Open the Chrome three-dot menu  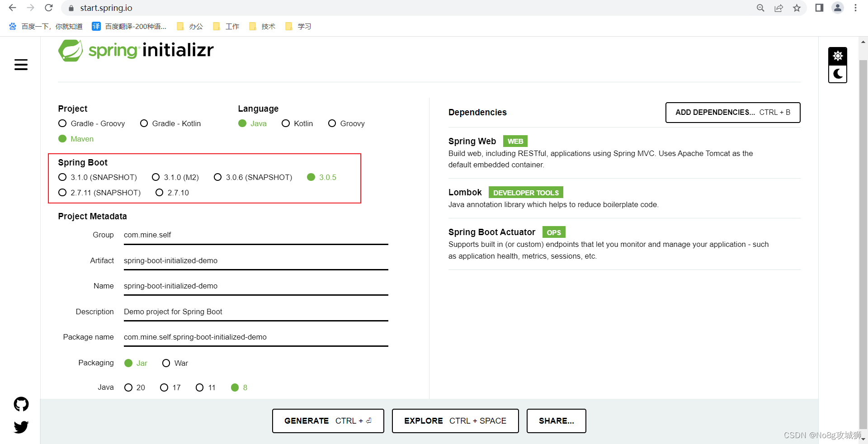855,8
